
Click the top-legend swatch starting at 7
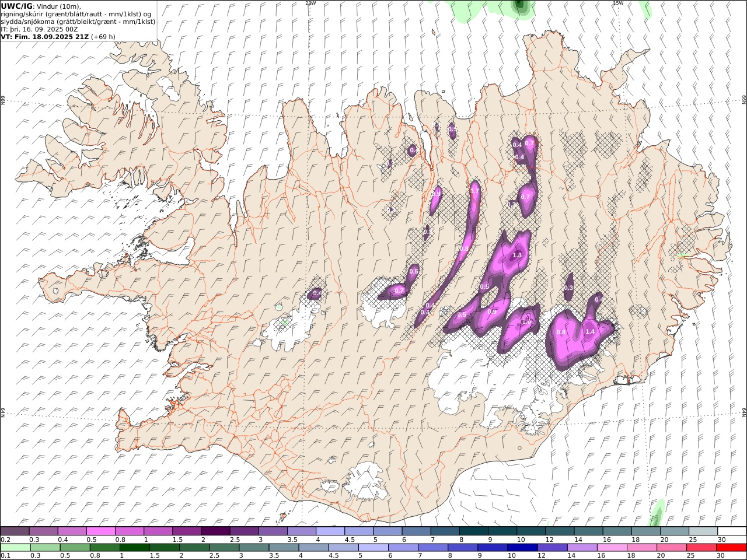point(445,531)
